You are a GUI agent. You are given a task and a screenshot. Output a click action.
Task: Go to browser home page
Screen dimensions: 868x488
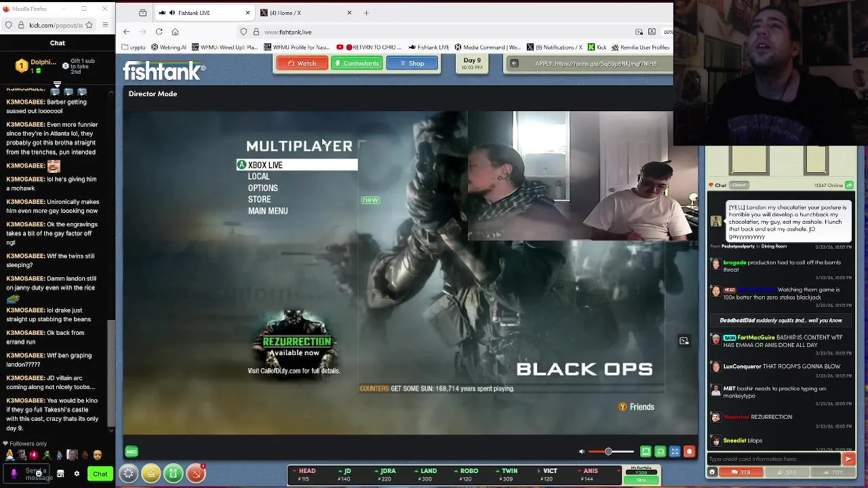[x=175, y=32]
